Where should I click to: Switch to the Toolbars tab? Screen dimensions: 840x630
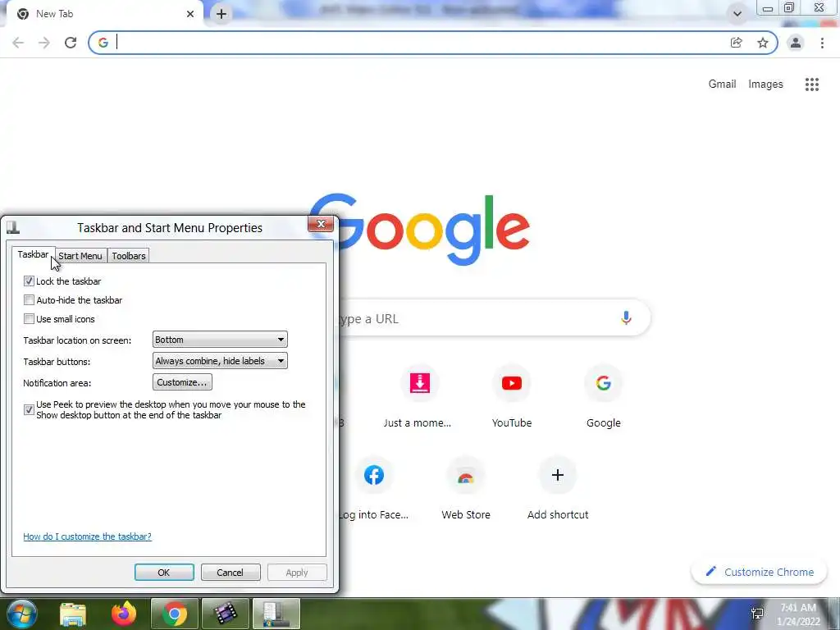click(x=129, y=256)
